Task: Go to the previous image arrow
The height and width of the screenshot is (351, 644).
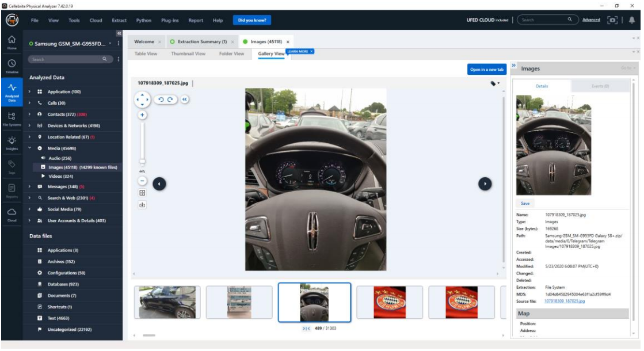Action: click(x=159, y=184)
